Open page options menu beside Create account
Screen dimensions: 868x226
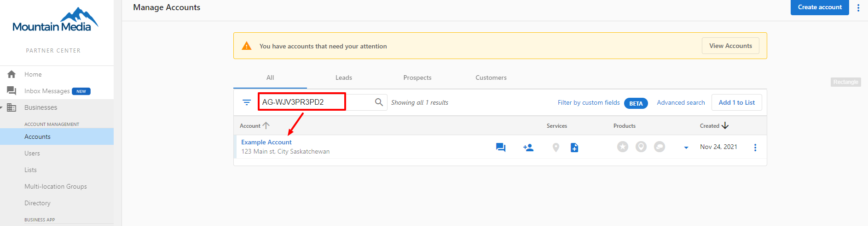click(x=858, y=7)
